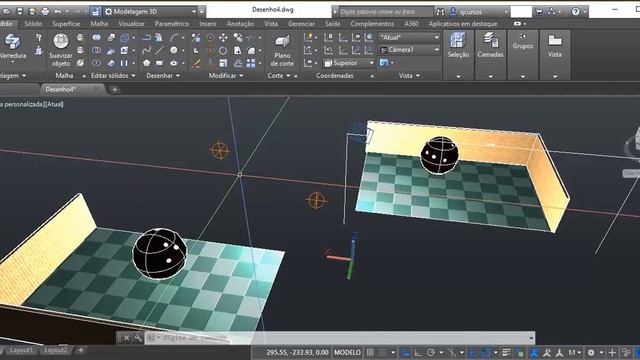640x360 pixels.
Task: Toggle transparency display in status bar
Action: [520, 352]
